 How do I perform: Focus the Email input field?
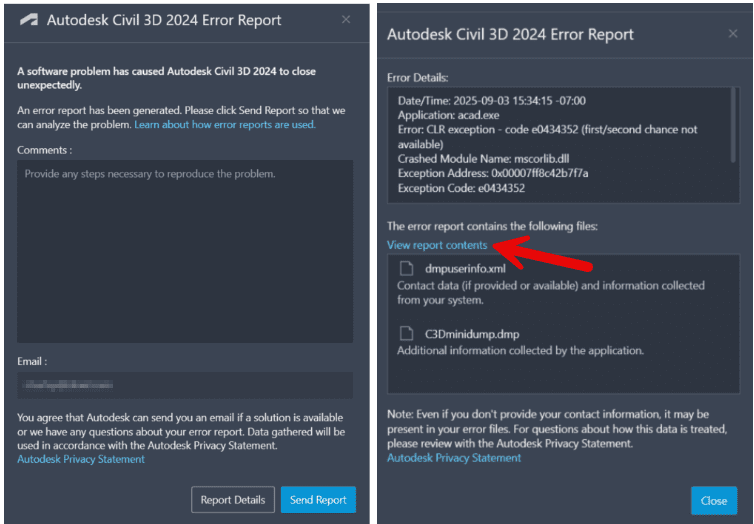tap(185, 384)
